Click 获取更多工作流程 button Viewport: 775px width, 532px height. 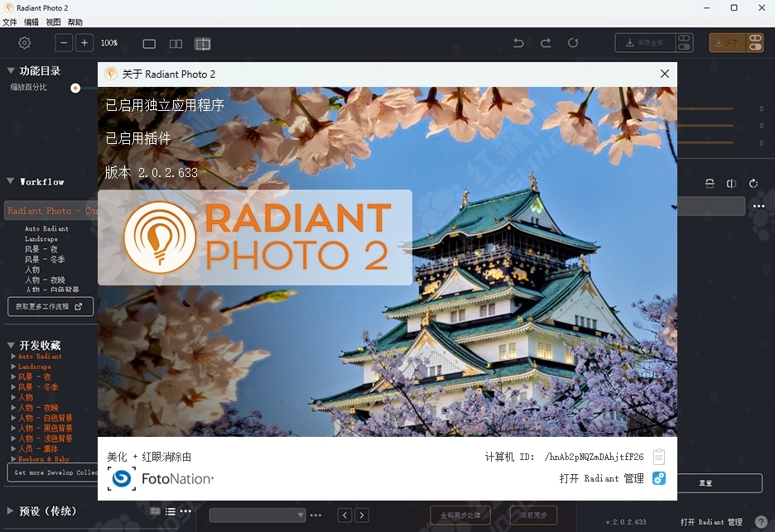pos(51,306)
